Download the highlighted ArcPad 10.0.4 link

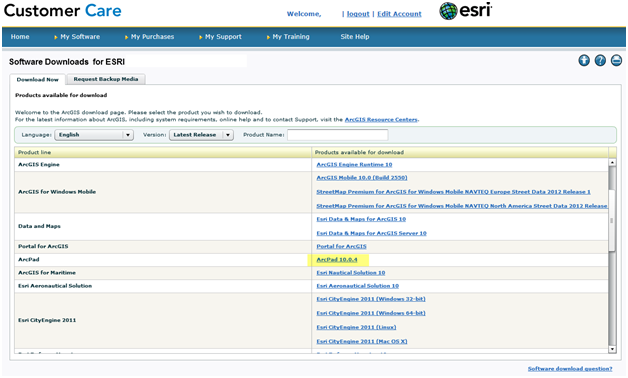(x=336, y=260)
